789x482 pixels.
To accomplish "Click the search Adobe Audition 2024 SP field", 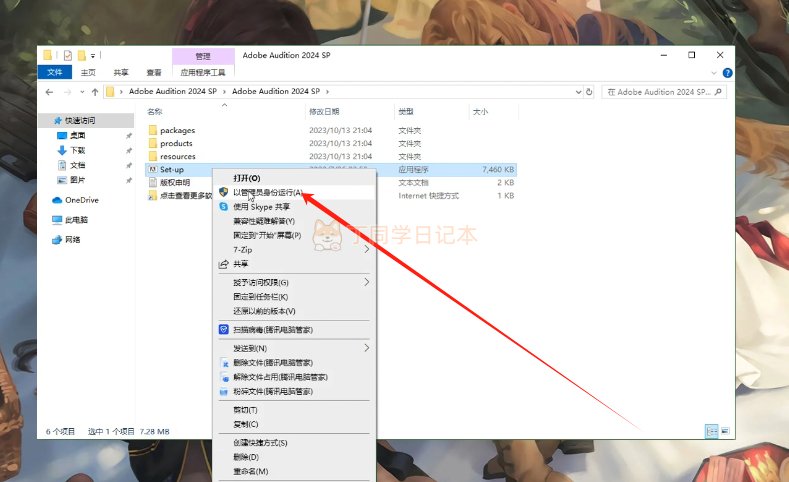I will (x=664, y=92).
